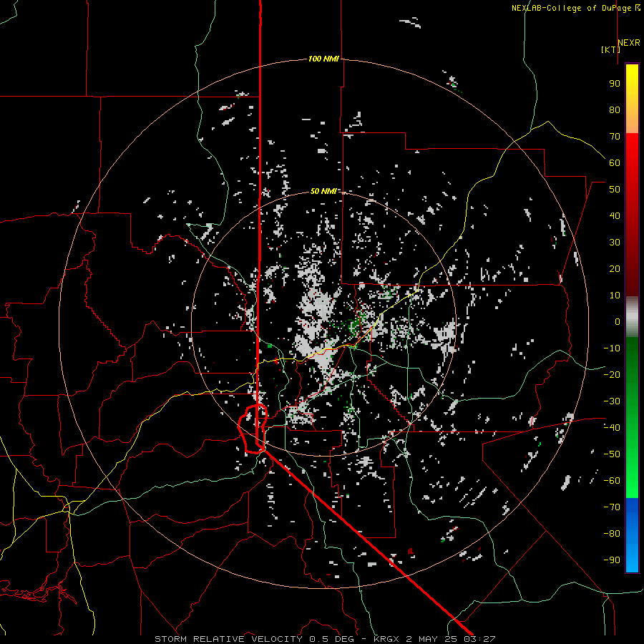Click the red warning polygon outline southwest of radar

click(253, 429)
